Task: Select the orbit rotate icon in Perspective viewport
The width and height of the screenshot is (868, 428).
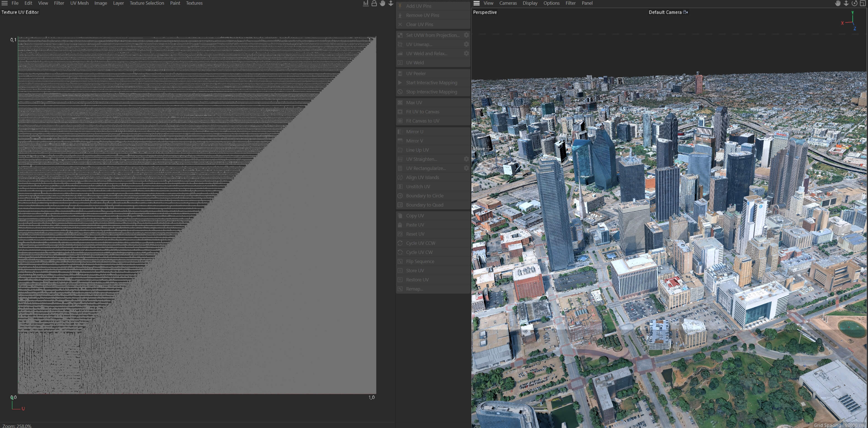Action: [x=854, y=3]
